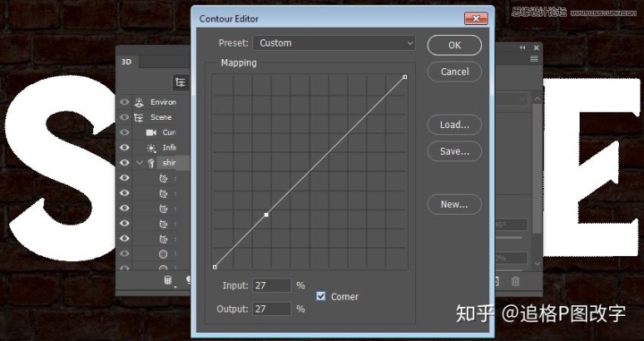644x341 pixels.
Task: Close the properties panel behind the dialog
Action: 536,47
